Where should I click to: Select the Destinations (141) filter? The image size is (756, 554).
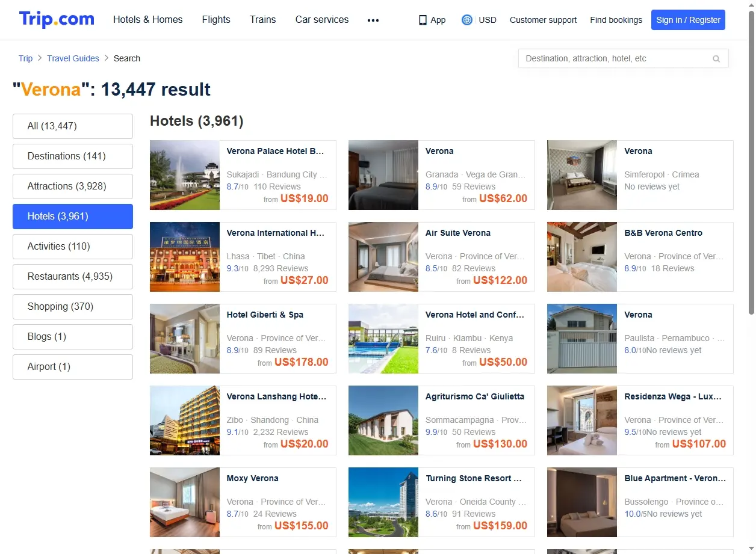click(73, 156)
